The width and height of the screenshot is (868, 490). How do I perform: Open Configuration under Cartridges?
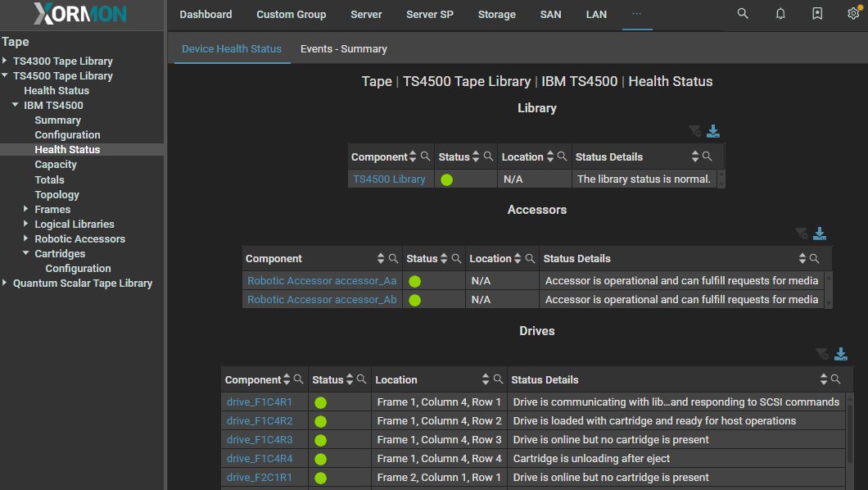[x=78, y=269]
